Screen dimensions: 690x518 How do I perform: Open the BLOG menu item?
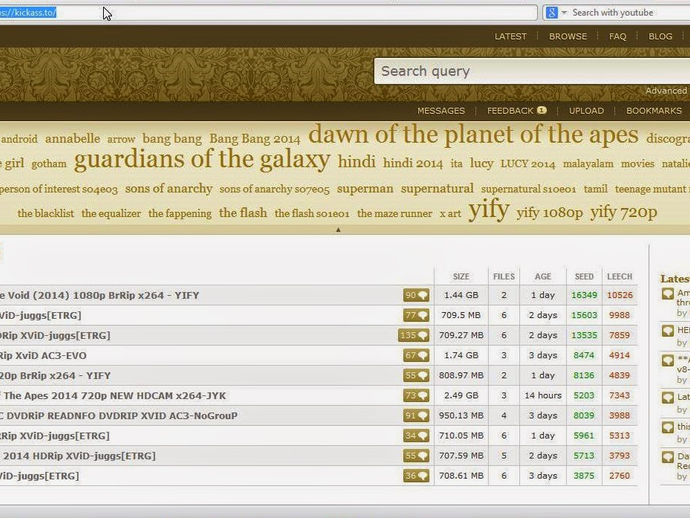click(660, 37)
